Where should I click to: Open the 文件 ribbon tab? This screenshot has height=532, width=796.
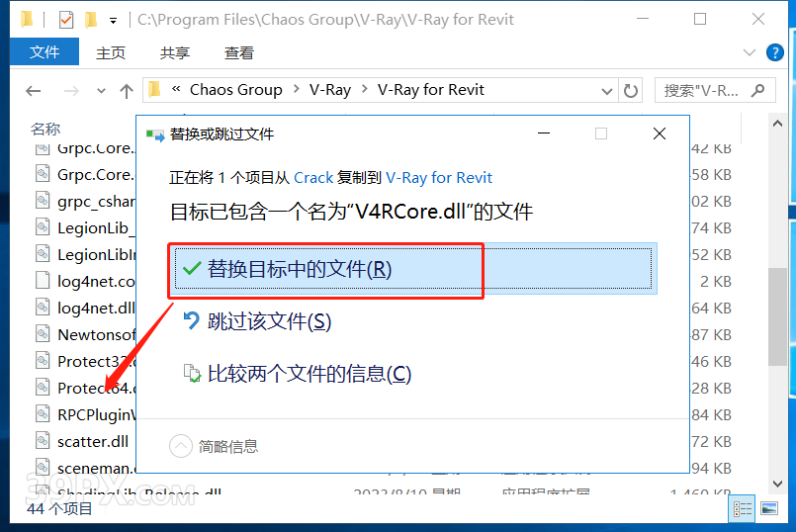click(44, 51)
